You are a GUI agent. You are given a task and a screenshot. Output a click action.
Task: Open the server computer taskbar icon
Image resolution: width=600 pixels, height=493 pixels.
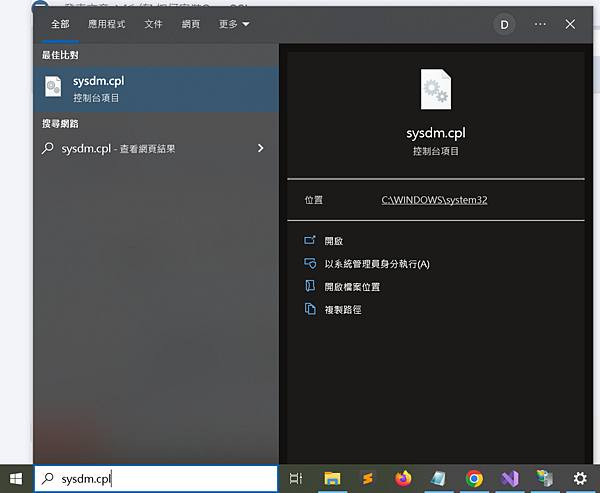pyautogui.click(x=545, y=478)
